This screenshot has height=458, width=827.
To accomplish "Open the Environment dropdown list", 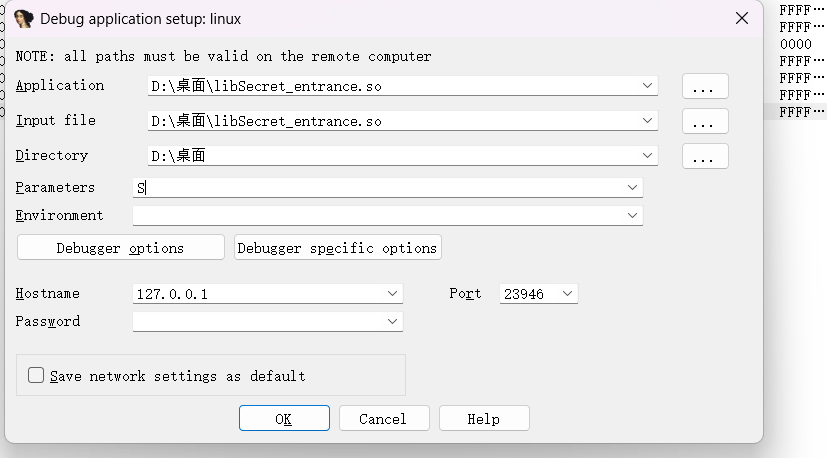I will pyautogui.click(x=632, y=215).
